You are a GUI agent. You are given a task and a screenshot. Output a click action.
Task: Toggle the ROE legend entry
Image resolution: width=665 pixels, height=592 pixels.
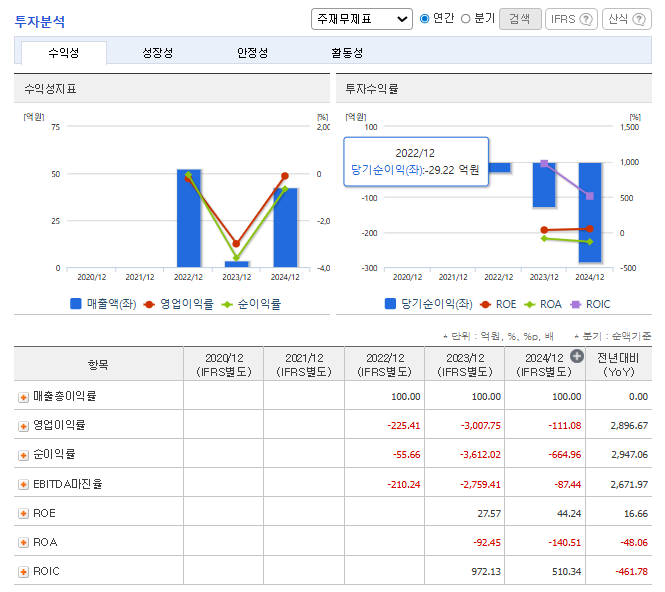tap(498, 304)
